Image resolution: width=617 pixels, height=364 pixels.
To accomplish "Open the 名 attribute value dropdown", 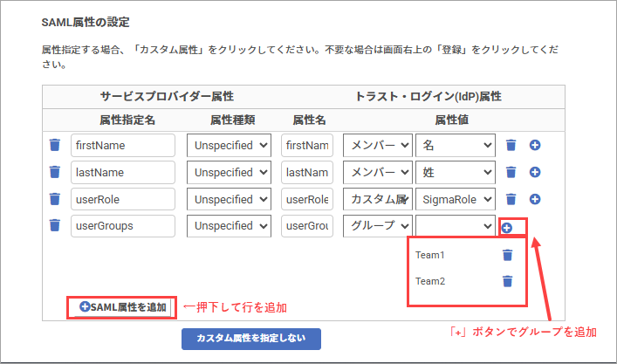I will [456, 145].
